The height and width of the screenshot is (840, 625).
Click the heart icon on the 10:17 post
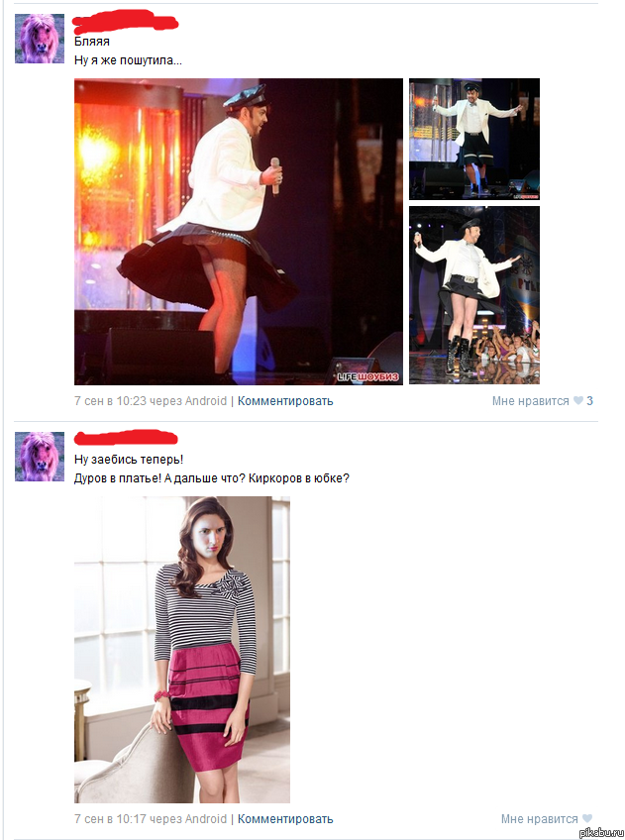pos(587,819)
